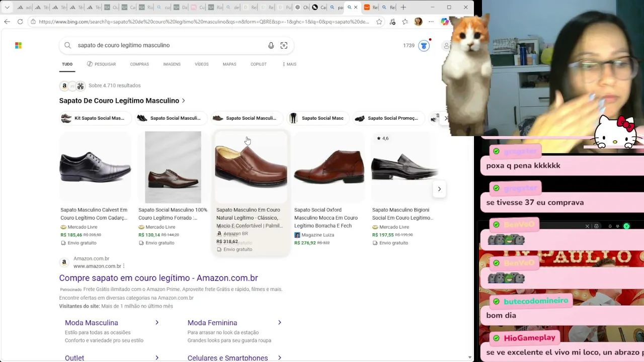The width and height of the screenshot is (644, 362).
Task: Open the tab search dropdown arrow
Action: click(6, 8)
